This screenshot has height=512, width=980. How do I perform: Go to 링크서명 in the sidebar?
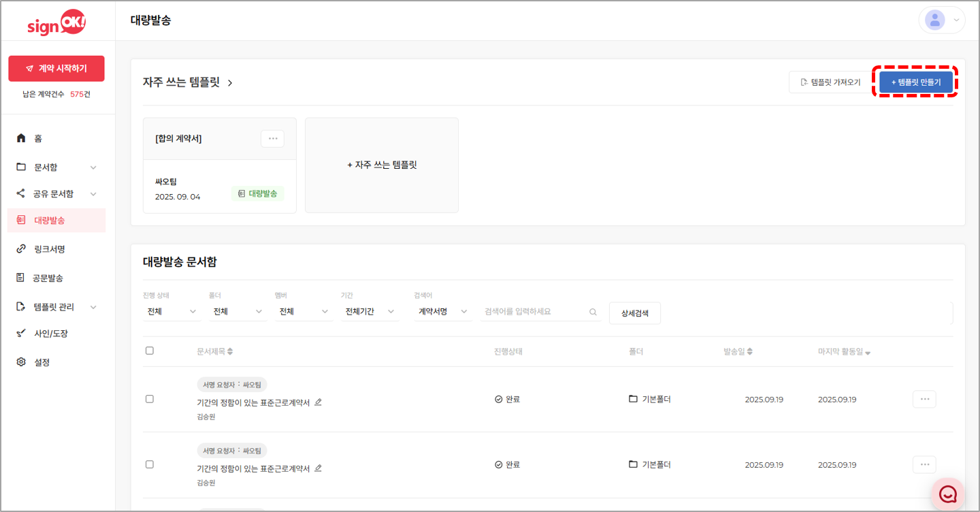point(49,249)
